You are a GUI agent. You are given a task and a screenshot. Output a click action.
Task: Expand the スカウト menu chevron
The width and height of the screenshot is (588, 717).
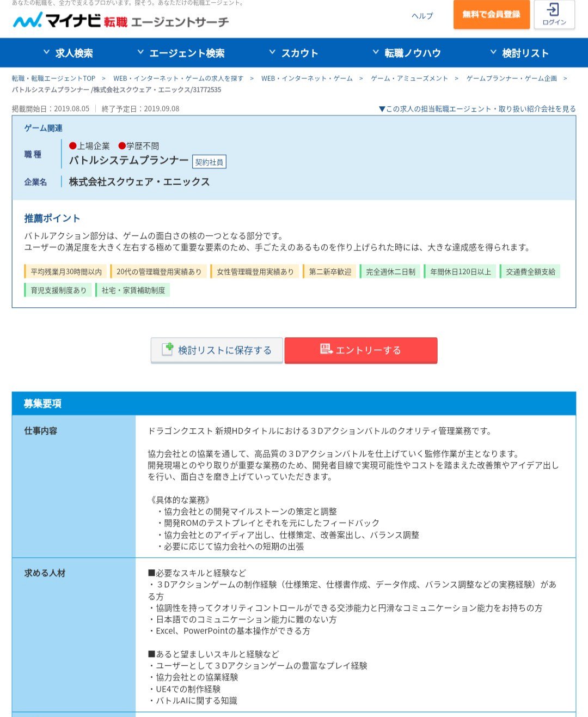click(272, 52)
